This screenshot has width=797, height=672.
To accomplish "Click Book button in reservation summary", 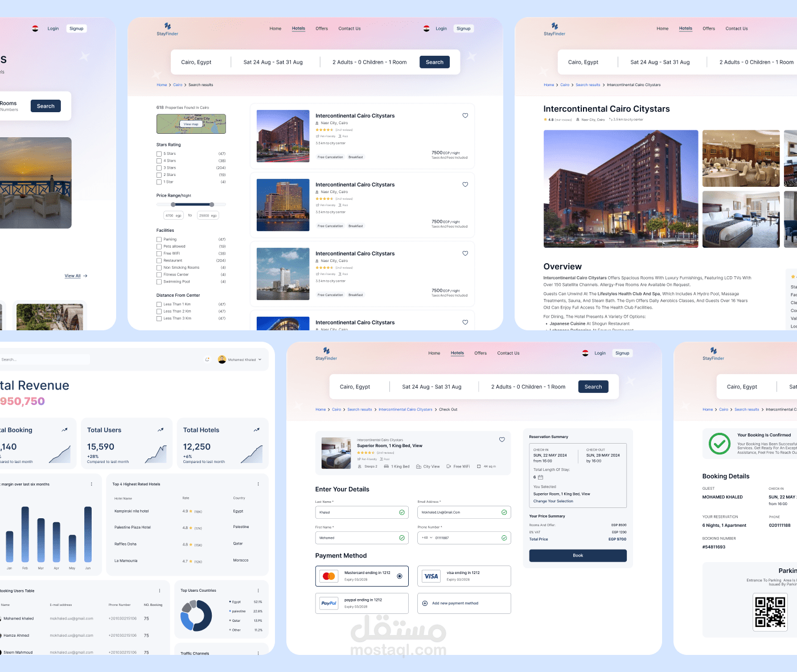I will (578, 555).
